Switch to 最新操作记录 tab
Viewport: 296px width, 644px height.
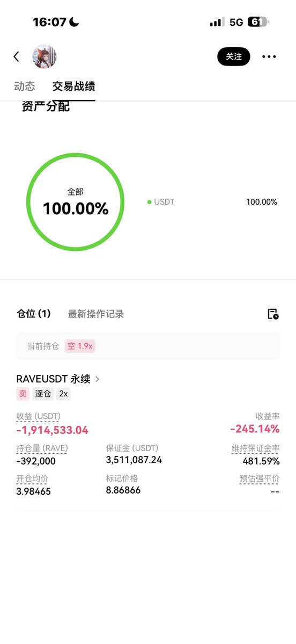point(96,314)
